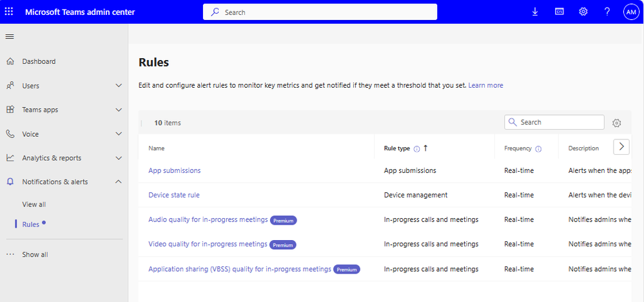Image resolution: width=644 pixels, height=302 pixels.
Task: Open Video quality for in-progress meetings
Action: [208, 244]
